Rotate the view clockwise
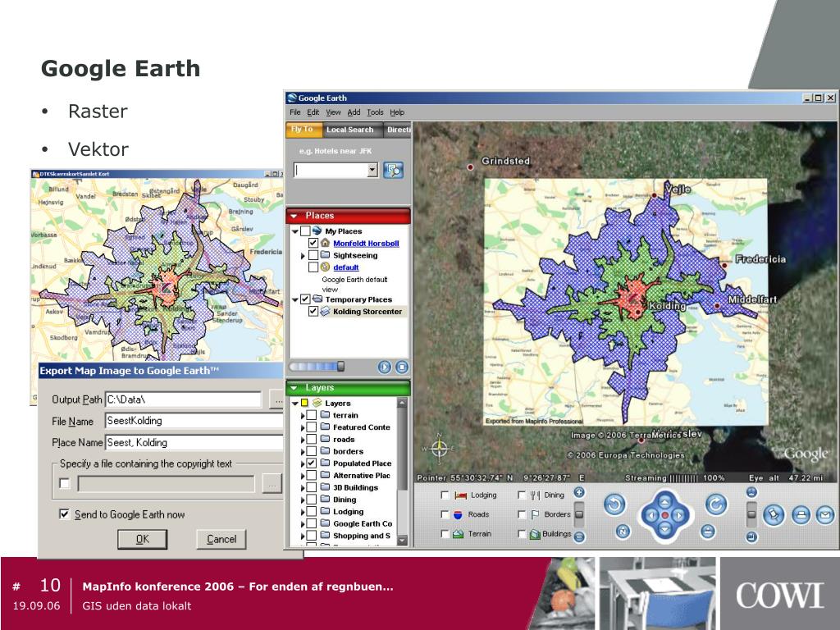The width and height of the screenshot is (840, 630). (715, 504)
